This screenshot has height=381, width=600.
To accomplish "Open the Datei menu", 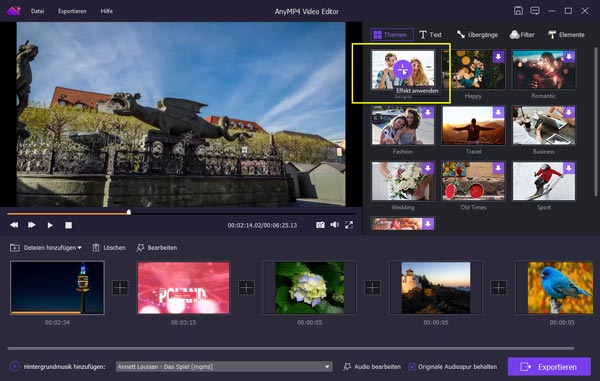I will coord(38,11).
